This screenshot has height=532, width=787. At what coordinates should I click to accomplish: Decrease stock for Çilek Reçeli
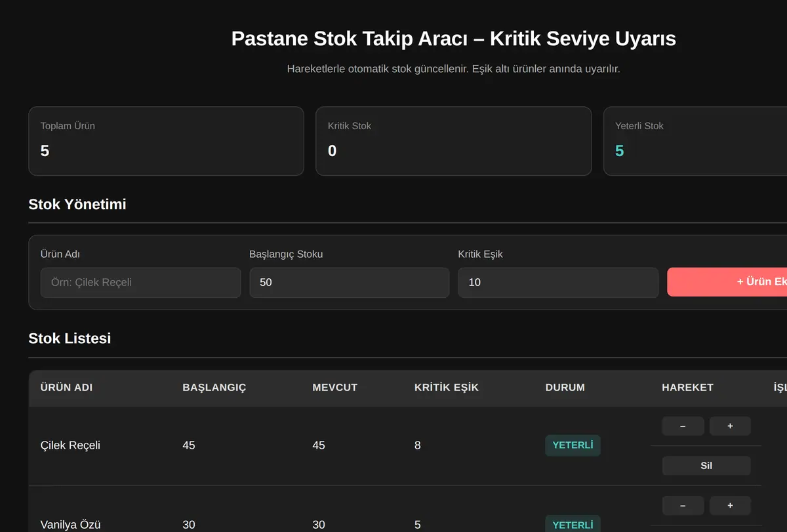coord(683,426)
